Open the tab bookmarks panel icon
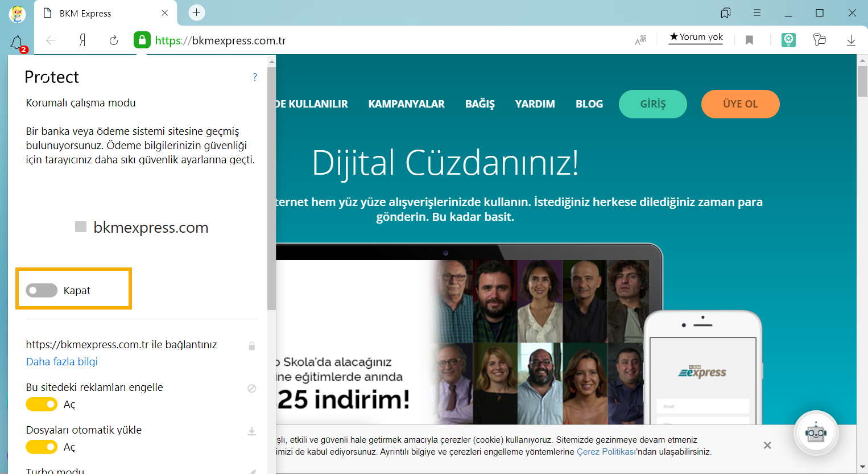868x474 pixels. click(x=726, y=13)
